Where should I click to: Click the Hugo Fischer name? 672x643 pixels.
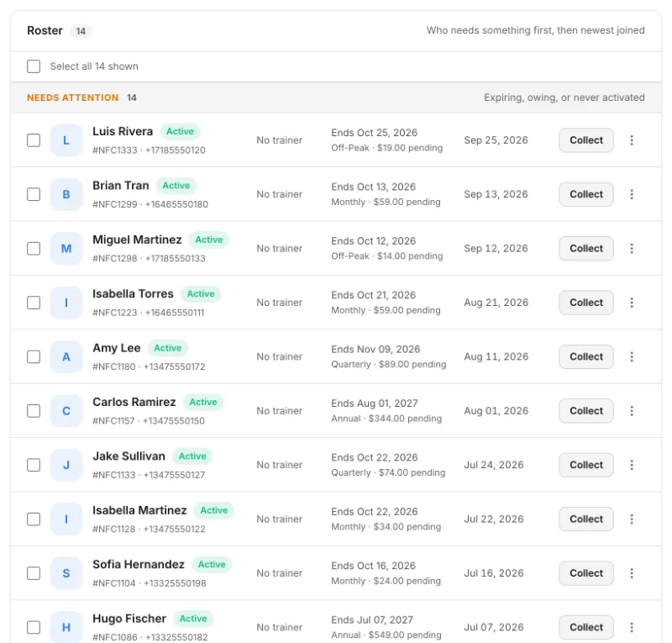[x=129, y=619]
